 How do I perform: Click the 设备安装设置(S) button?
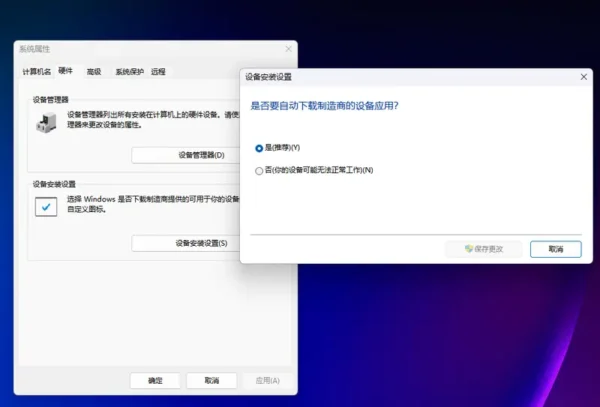(x=201, y=243)
